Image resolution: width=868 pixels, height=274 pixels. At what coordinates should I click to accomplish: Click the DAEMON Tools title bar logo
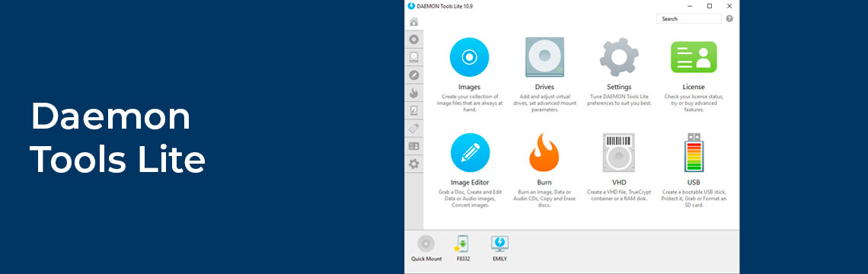[411, 6]
